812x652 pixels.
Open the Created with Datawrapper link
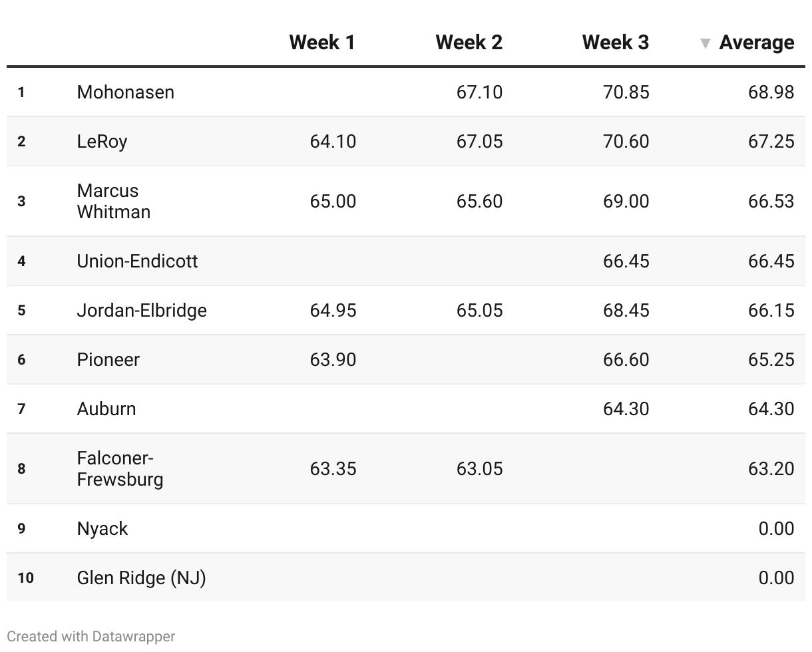(91, 637)
